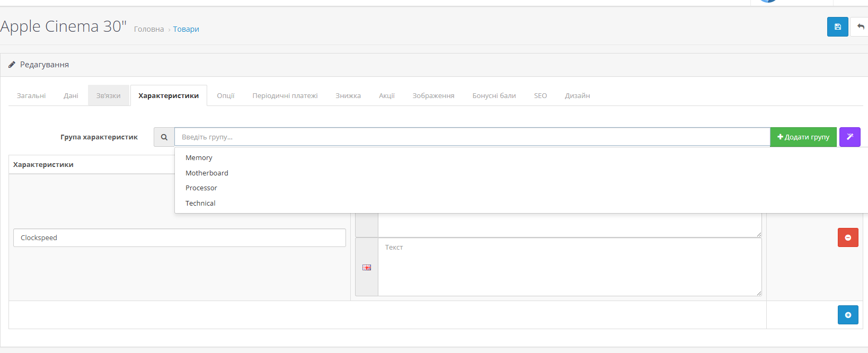
Task: Follow the Головна breadcrumb link
Action: click(149, 29)
